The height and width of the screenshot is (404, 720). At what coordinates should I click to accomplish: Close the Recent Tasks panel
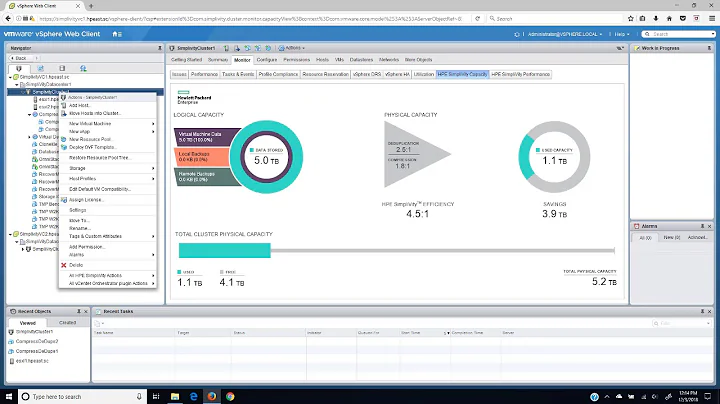[x=709, y=311]
